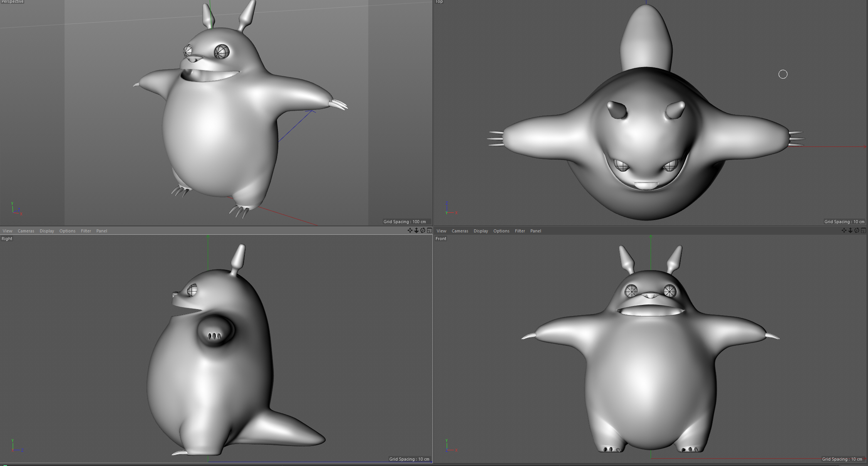Open the Options menu above Right viewport

[67, 231]
